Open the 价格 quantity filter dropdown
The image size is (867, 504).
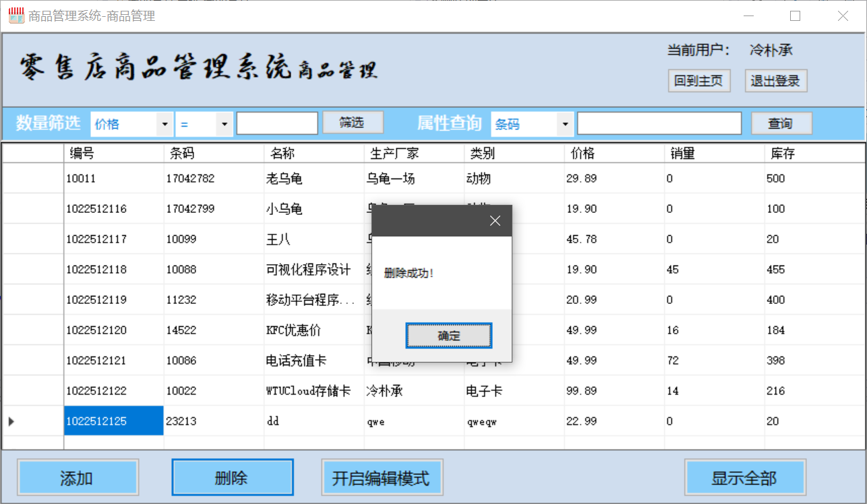pos(165,124)
